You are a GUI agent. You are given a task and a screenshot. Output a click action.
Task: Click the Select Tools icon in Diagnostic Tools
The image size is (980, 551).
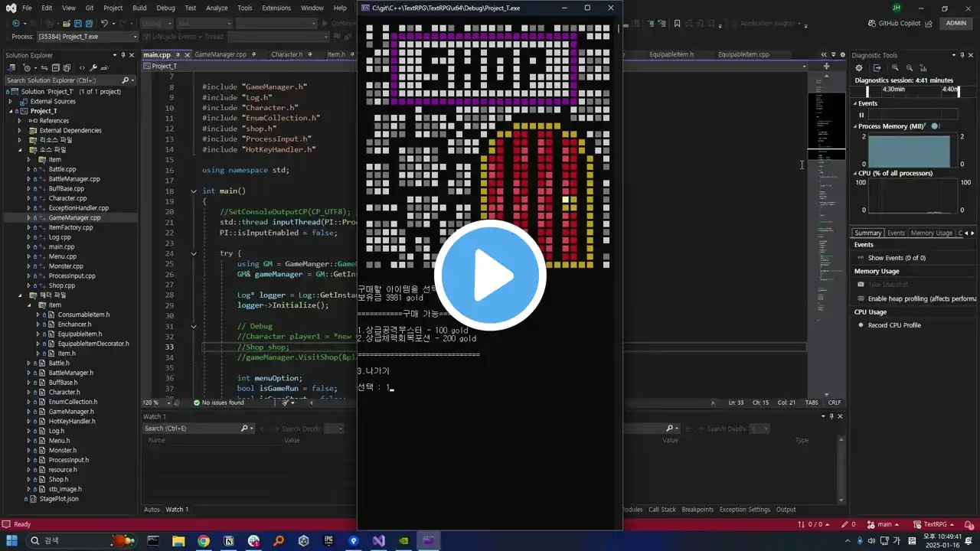tap(876, 68)
